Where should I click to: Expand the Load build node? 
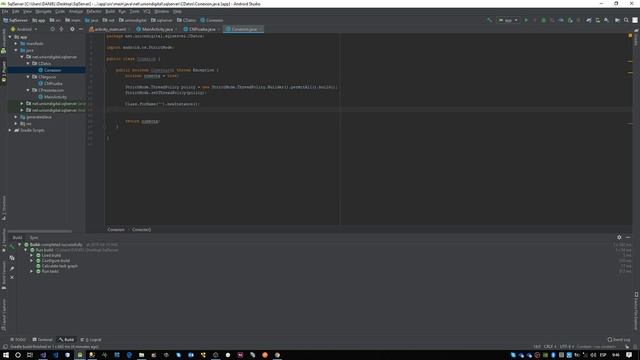[x=32, y=255]
